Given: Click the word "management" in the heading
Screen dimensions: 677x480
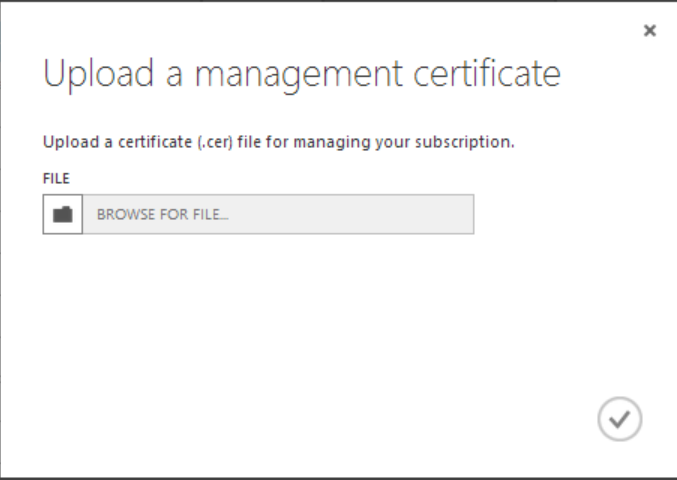Looking at the screenshot, I should pos(299,74).
